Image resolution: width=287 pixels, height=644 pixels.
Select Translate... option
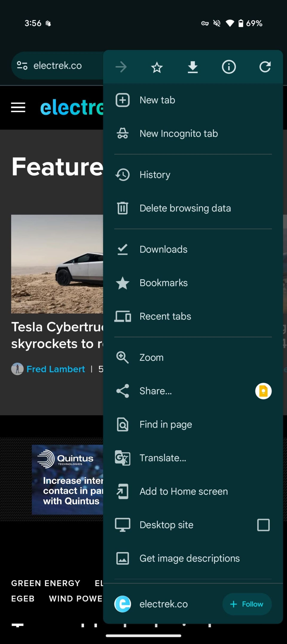pos(193,458)
